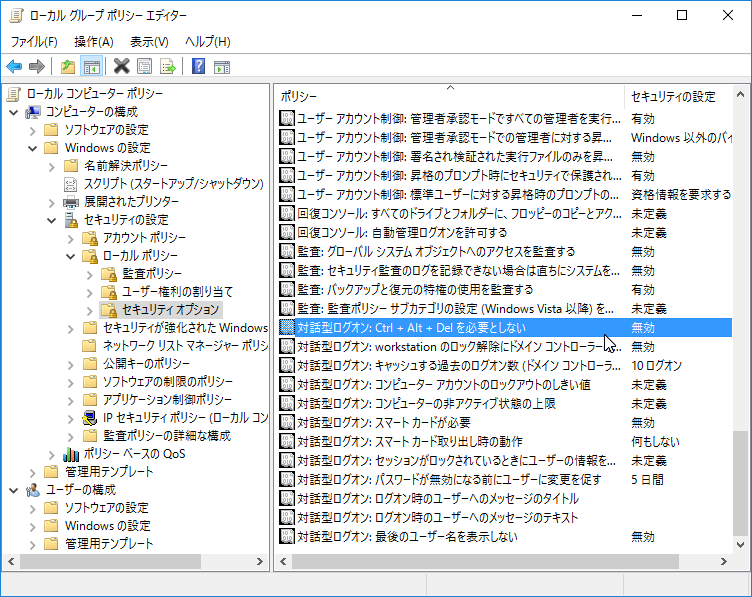The width and height of the screenshot is (752, 597).
Task: Click the 資格情報を要求する setting value
Action: point(681,195)
